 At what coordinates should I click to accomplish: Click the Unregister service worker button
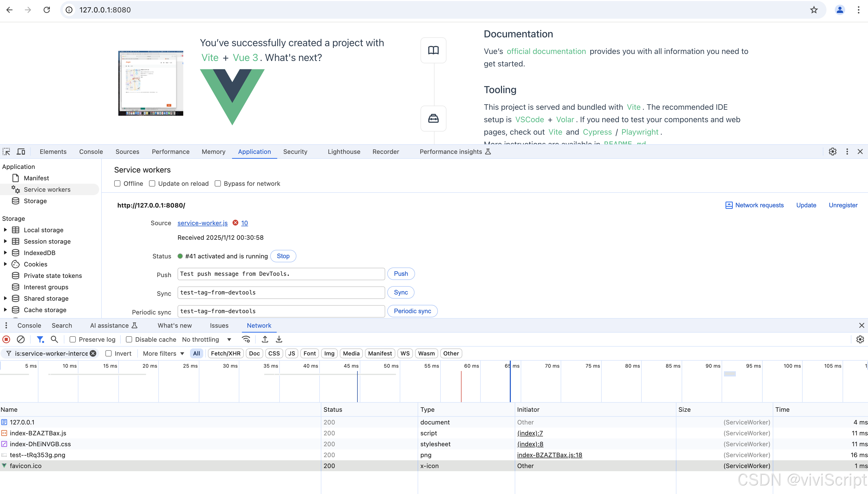click(x=843, y=205)
